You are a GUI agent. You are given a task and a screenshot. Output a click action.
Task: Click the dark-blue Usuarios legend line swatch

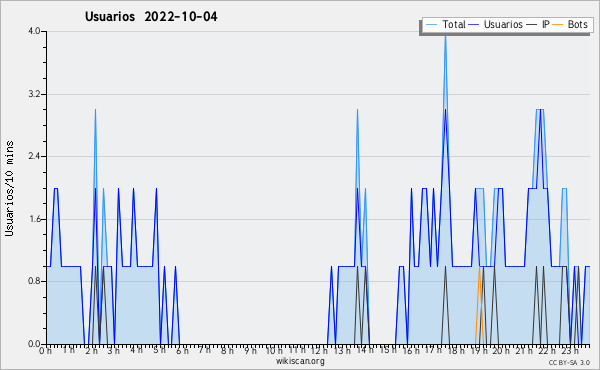[474, 25]
